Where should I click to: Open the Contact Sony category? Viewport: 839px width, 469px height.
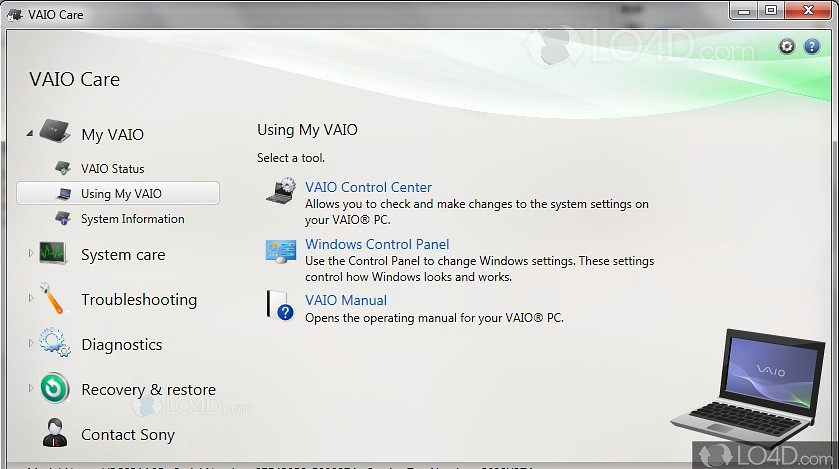128,434
